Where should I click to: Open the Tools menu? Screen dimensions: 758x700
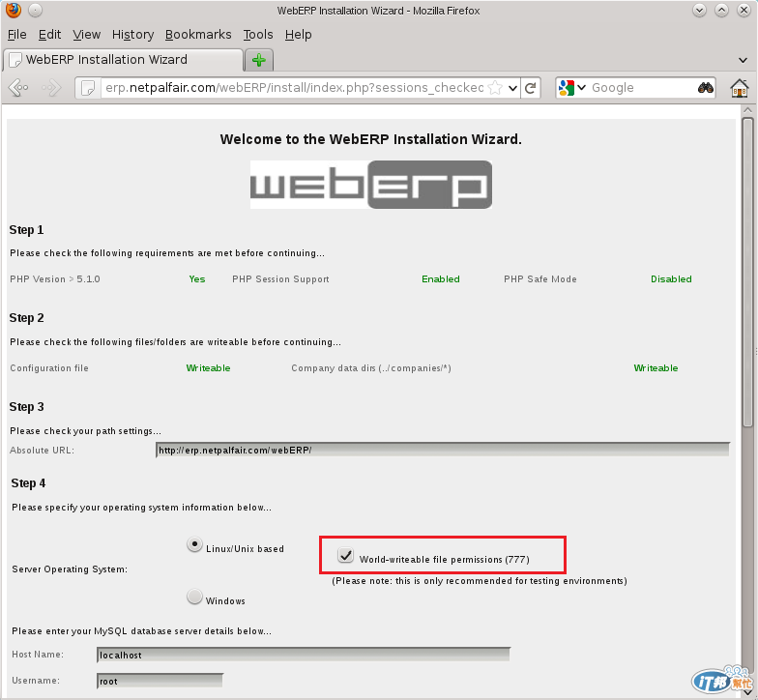pyautogui.click(x=258, y=35)
